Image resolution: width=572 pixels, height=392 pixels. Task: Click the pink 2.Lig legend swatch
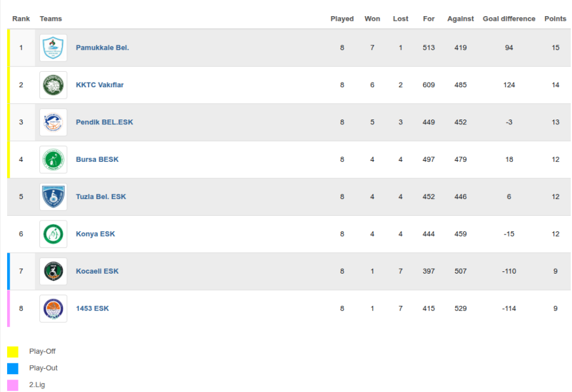[x=13, y=385]
